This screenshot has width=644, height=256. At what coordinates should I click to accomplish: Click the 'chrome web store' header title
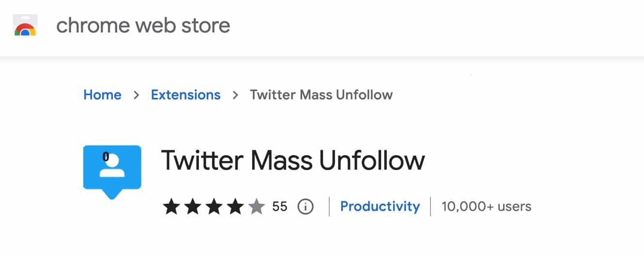[143, 25]
